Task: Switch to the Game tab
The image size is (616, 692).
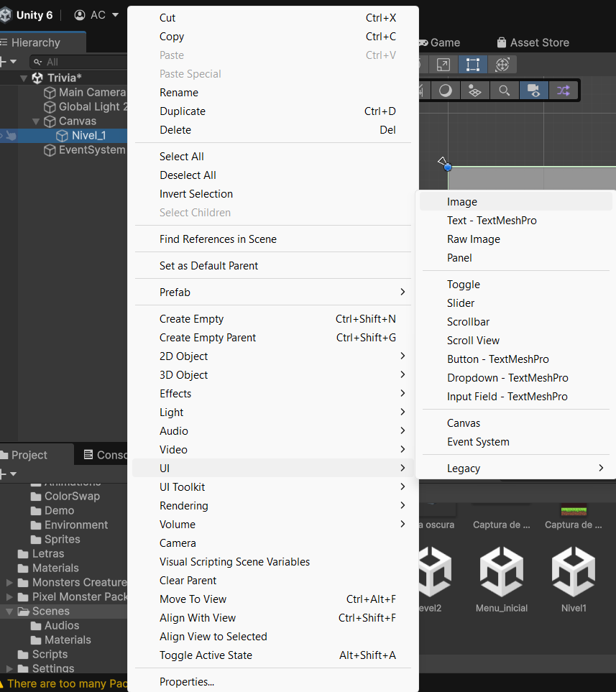Action: [x=439, y=42]
